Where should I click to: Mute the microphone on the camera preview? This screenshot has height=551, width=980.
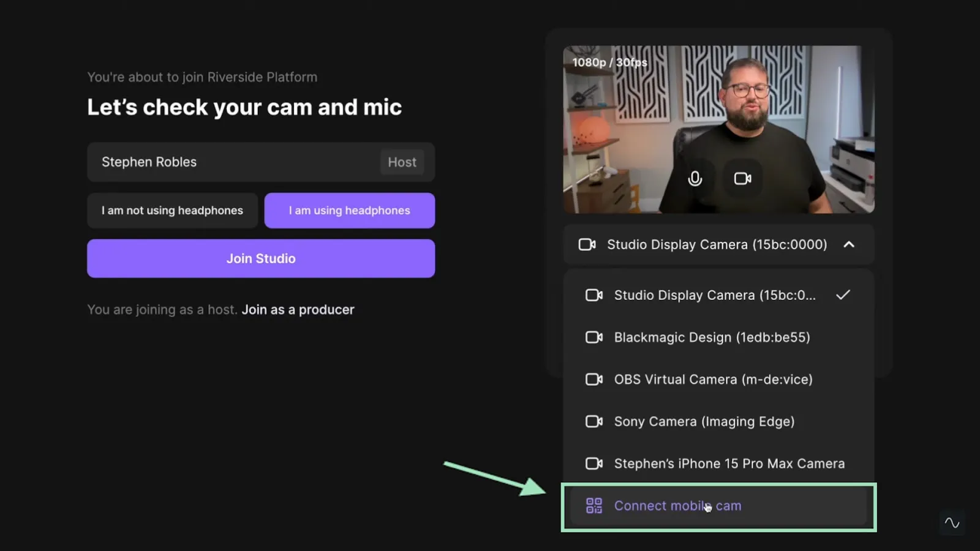(x=695, y=178)
